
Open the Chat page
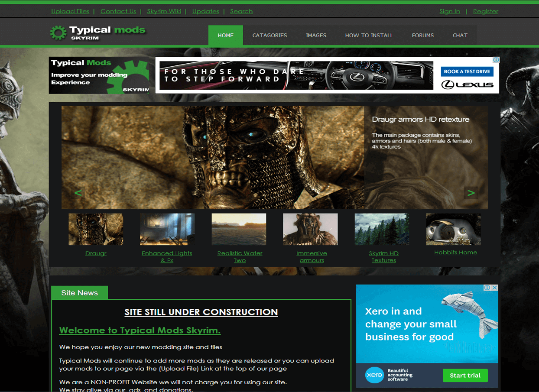(x=460, y=36)
